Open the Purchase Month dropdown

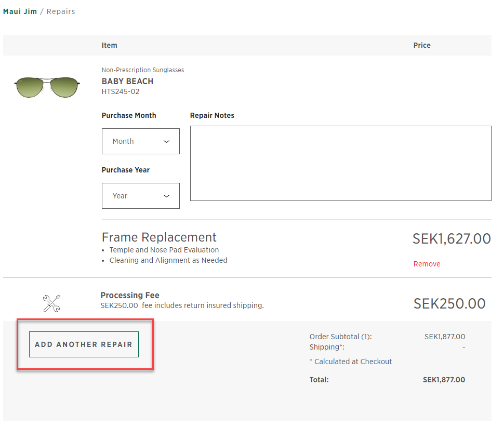(x=141, y=141)
